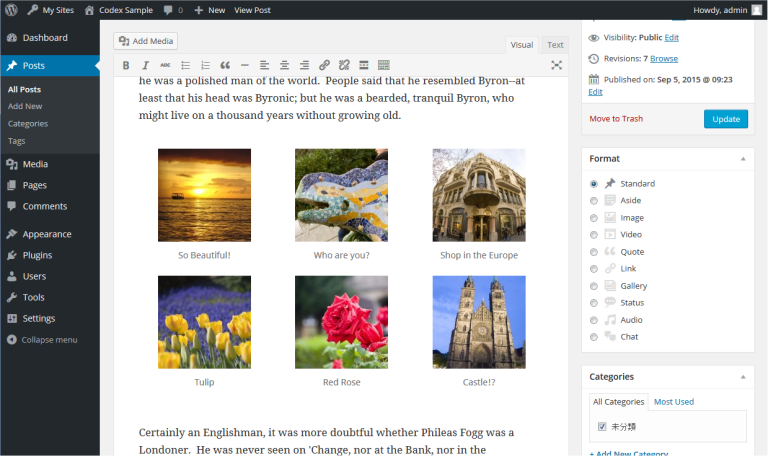Select the Standard post format
Image resolution: width=768 pixels, height=456 pixels.
tap(594, 184)
